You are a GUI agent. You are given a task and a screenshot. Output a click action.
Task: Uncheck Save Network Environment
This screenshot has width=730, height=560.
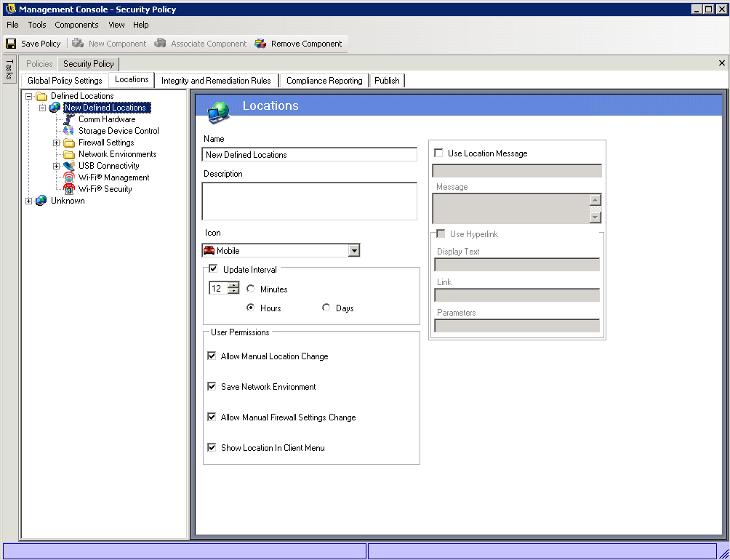click(x=212, y=386)
